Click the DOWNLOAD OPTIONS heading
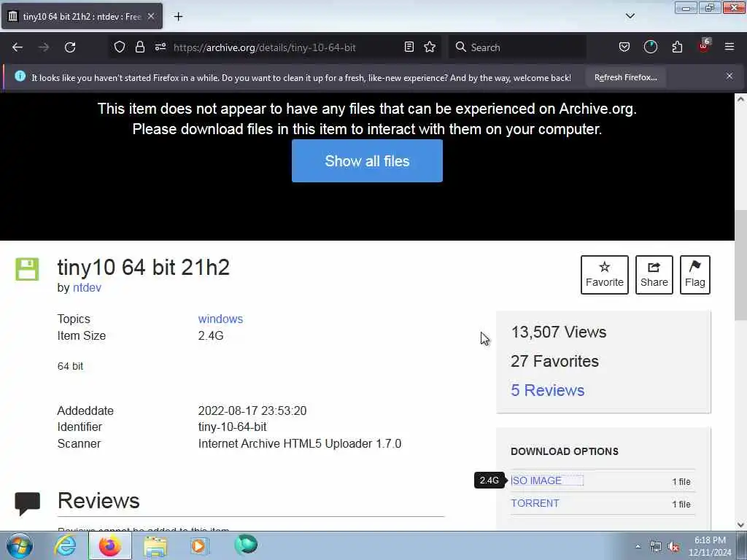Screen dimensions: 747x560 [565, 451]
